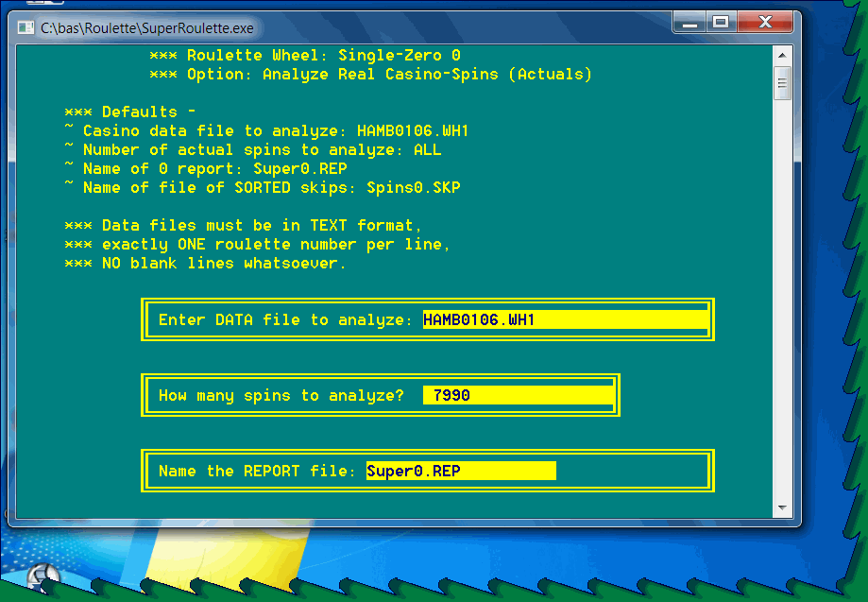Close the SuperRoulette.exe window
The width and height of the screenshot is (868, 602).
(766, 22)
